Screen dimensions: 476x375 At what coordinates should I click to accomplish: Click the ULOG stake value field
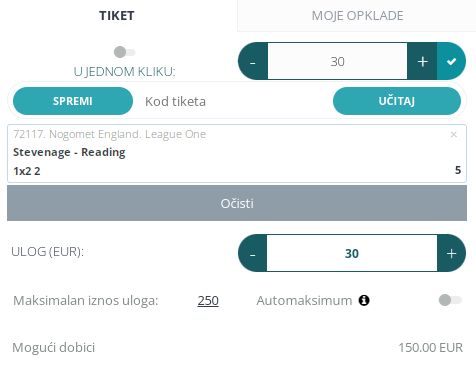(352, 253)
